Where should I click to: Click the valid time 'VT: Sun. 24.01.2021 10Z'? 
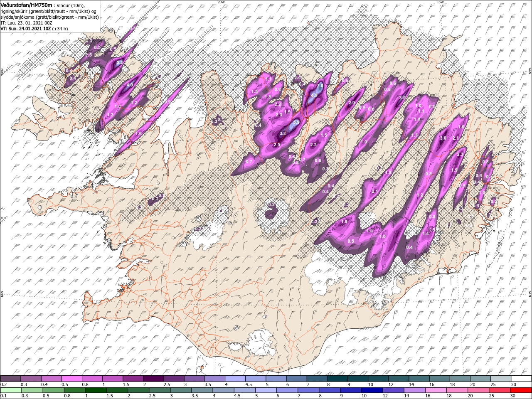[26, 29]
